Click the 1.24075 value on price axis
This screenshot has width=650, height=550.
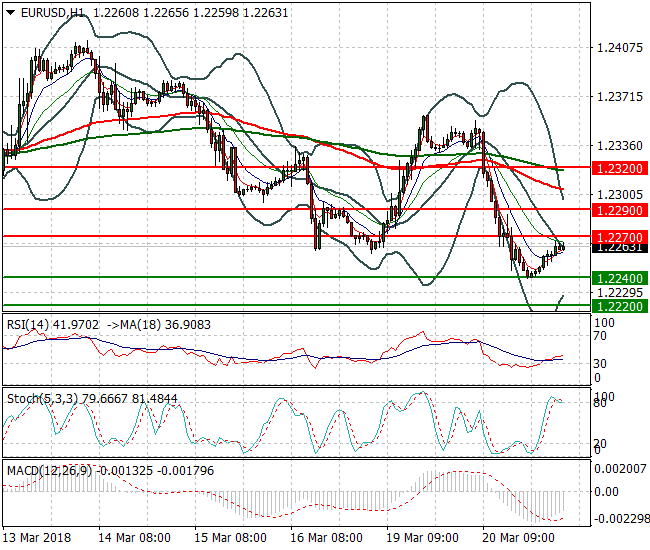pyautogui.click(x=616, y=47)
